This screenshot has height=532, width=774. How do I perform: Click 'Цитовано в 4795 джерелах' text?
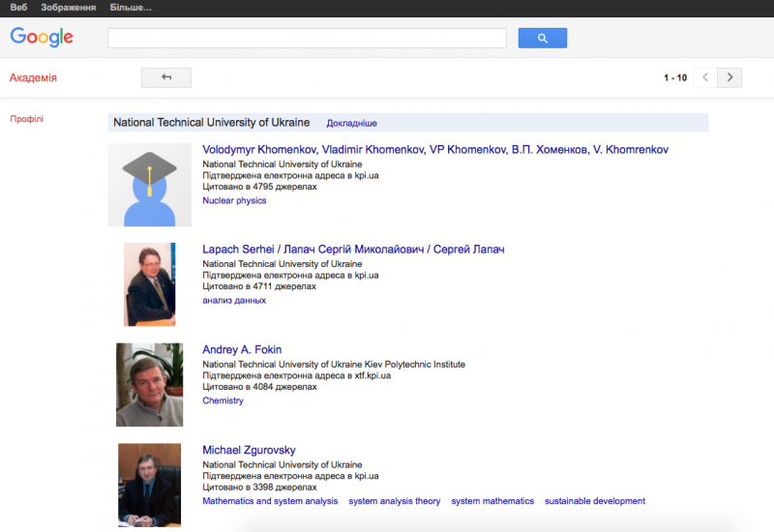[x=259, y=187]
